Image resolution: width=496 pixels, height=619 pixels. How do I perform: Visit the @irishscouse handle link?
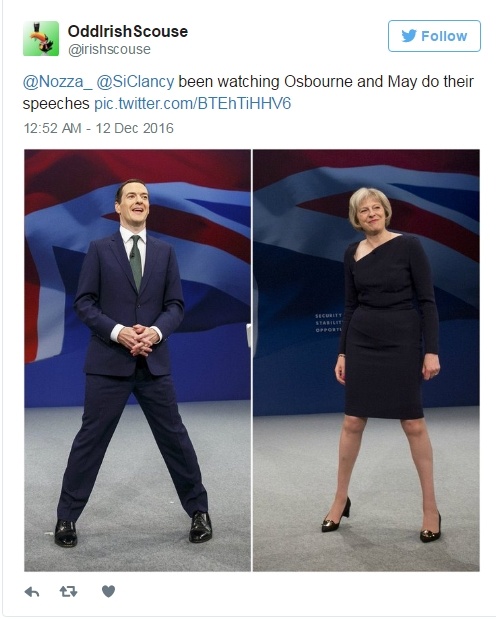pos(109,49)
